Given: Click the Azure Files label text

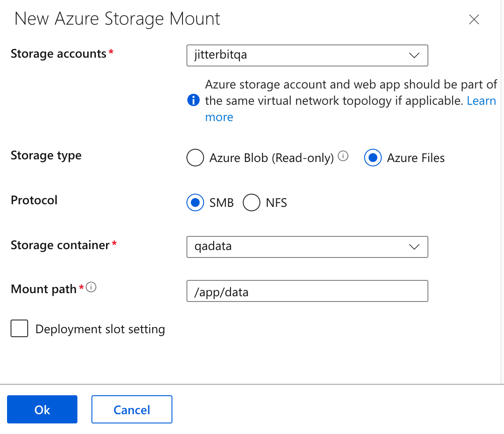Looking at the screenshot, I should pos(416,158).
